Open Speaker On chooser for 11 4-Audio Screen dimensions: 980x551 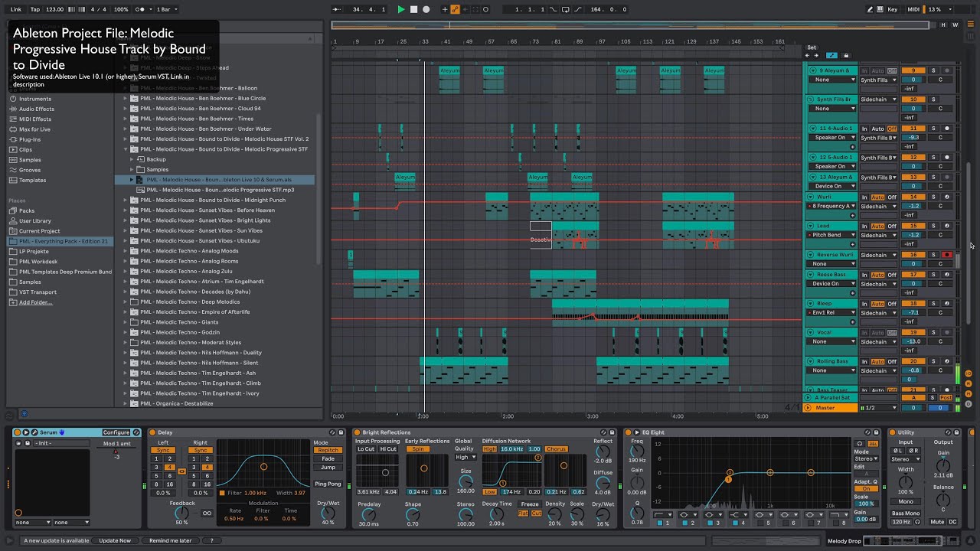(833, 138)
